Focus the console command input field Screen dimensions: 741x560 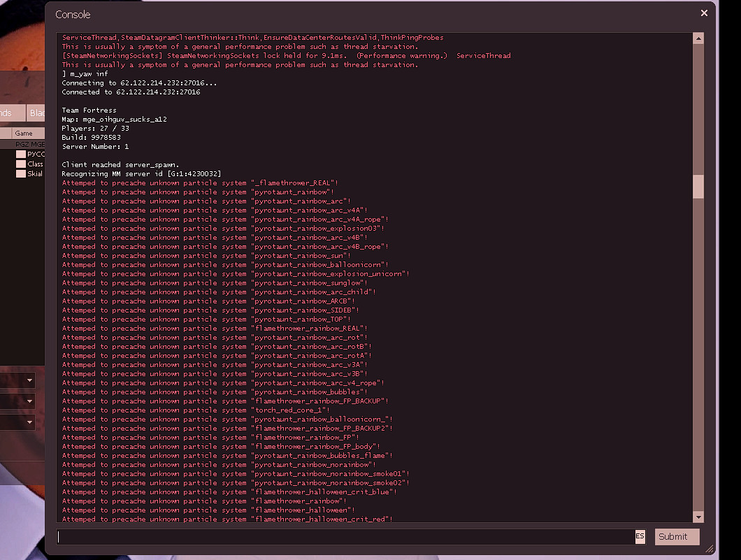coord(345,536)
